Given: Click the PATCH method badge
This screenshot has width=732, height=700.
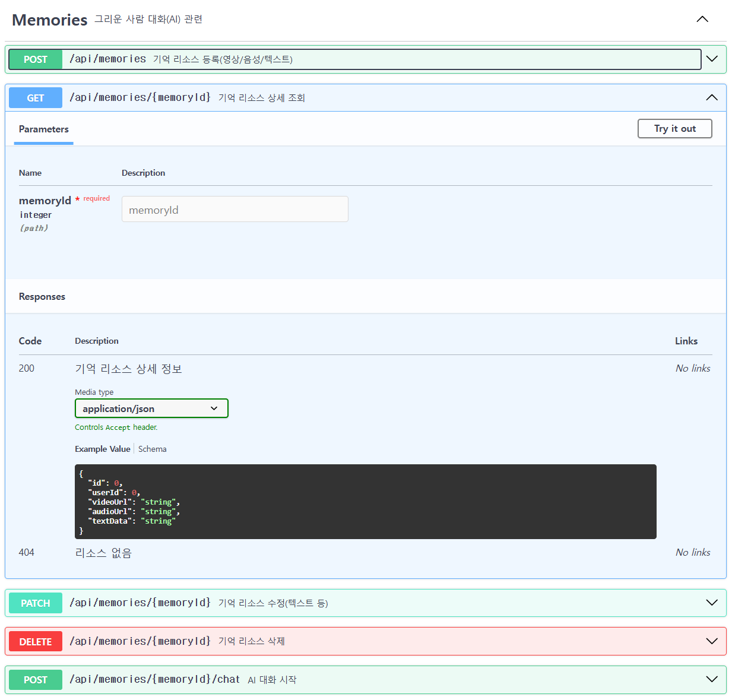Looking at the screenshot, I should [36, 603].
